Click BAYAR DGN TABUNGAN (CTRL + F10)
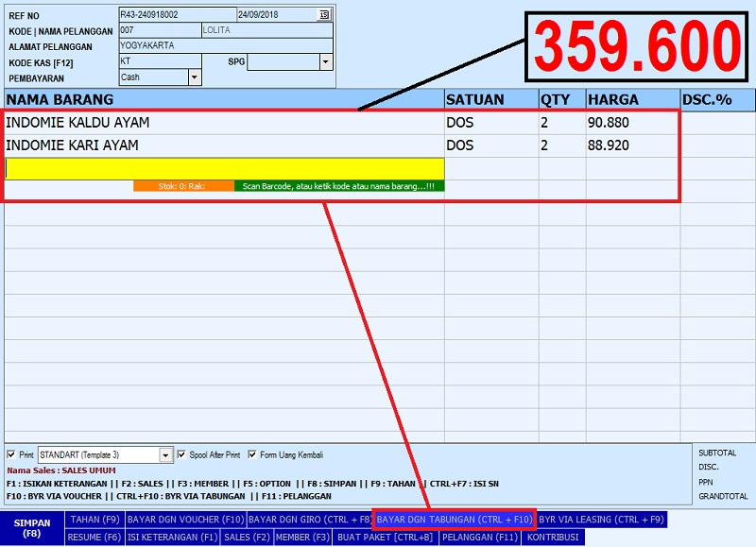 (455, 520)
